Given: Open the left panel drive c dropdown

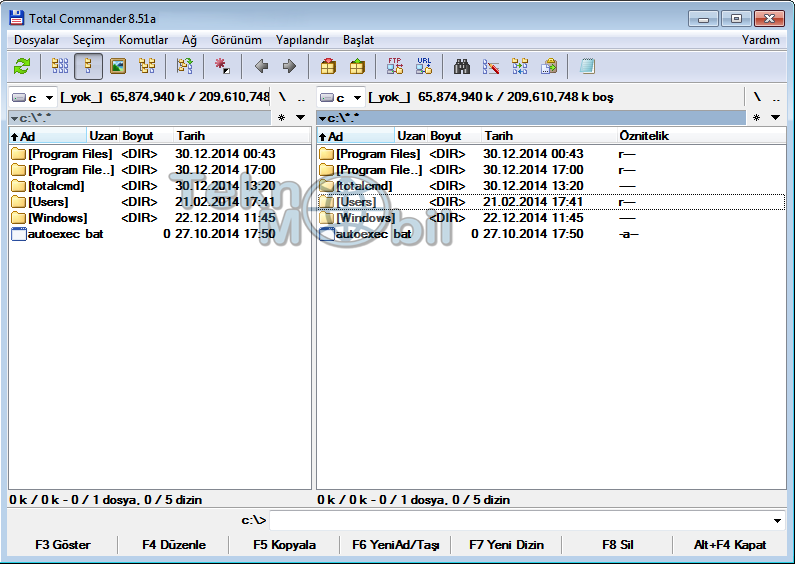Looking at the screenshot, I should click(33, 97).
